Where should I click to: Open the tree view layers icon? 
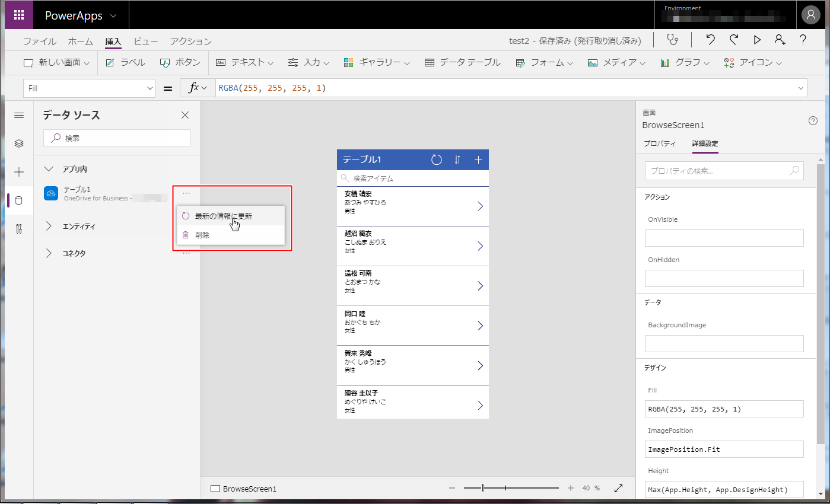tap(19, 143)
